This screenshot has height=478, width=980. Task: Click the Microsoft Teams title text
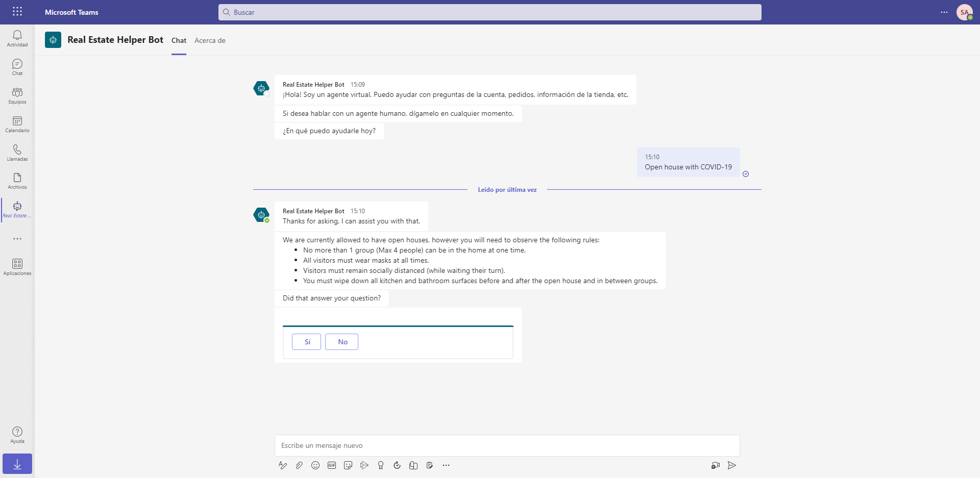(71, 12)
